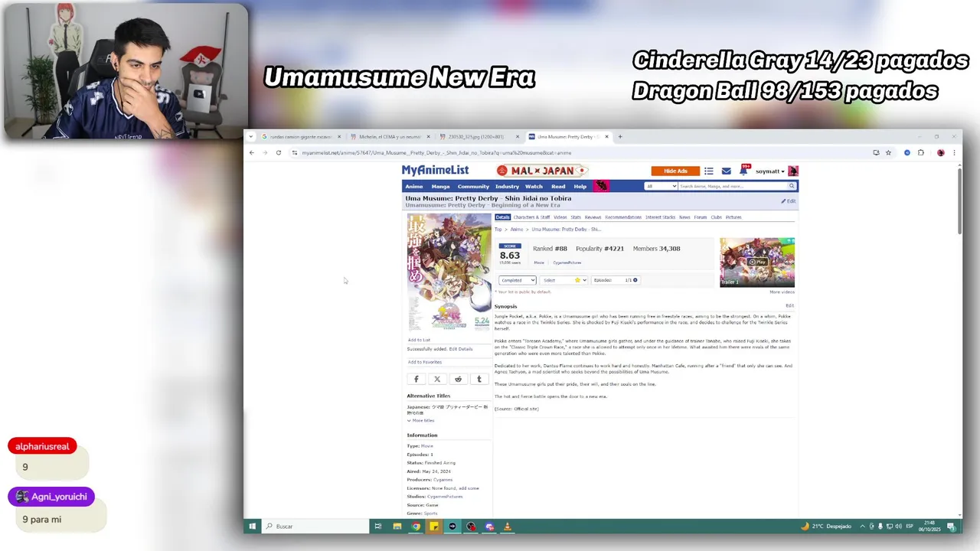Open Chrome tab search chevron
Image resolution: width=980 pixels, height=551 pixels.
point(251,137)
